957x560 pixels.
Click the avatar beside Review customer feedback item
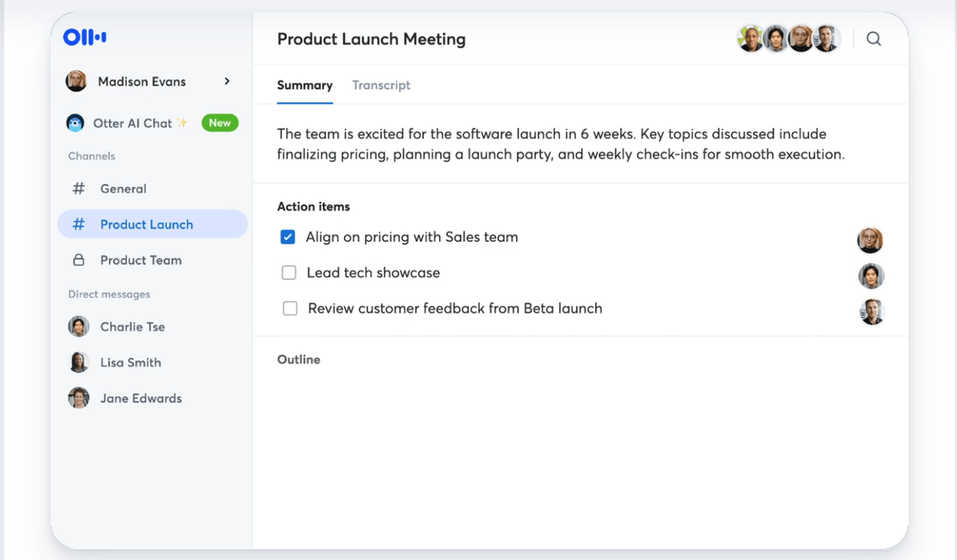(x=871, y=312)
